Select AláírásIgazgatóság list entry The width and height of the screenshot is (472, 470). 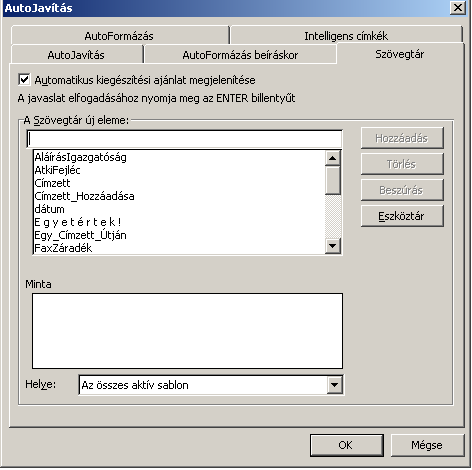point(179,157)
